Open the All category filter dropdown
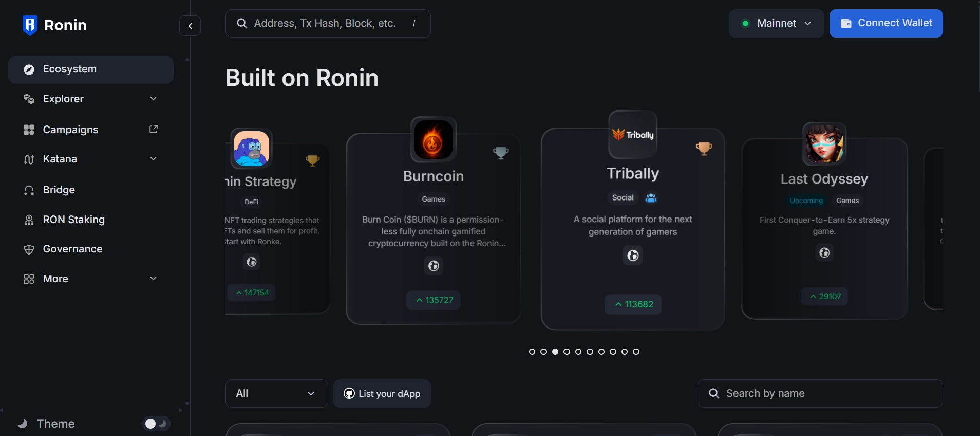This screenshot has height=436, width=980. [x=276, y=393]
